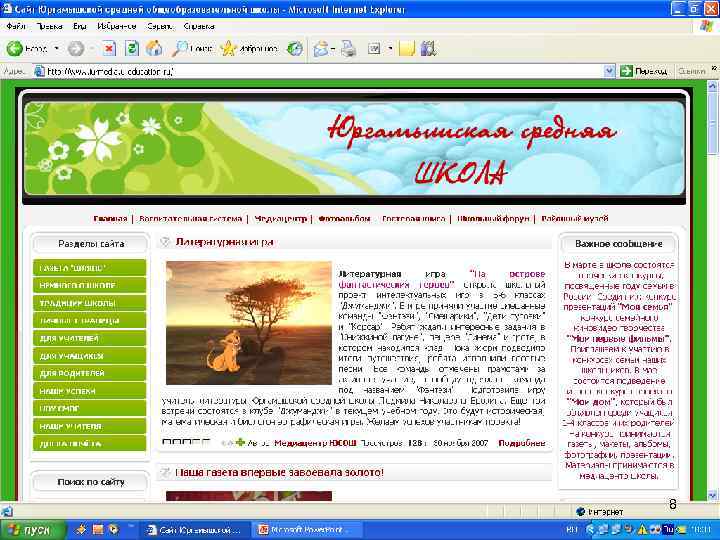Click the yellow Discuss note icon
The width and height of the screenshot is (720, 540).
pos(407,48)
